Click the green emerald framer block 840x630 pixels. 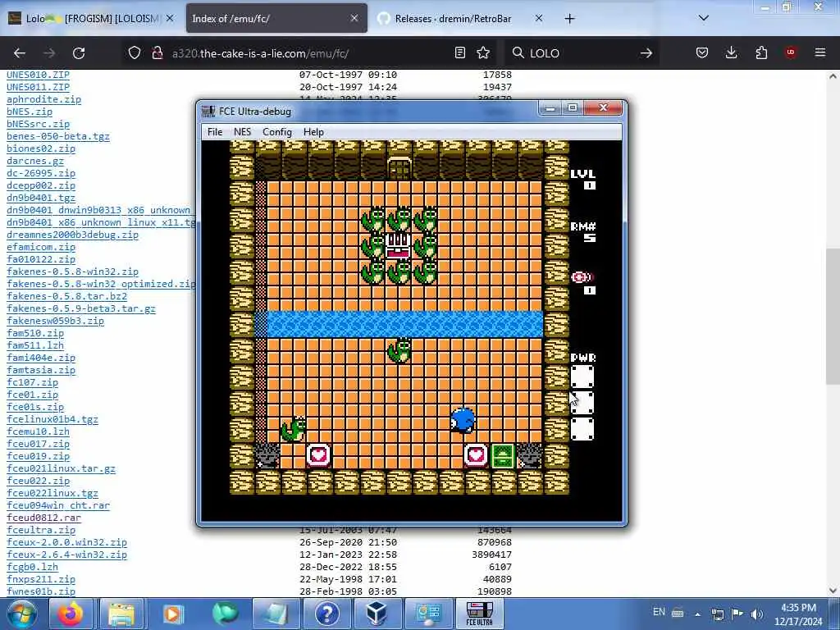point(503,456)
